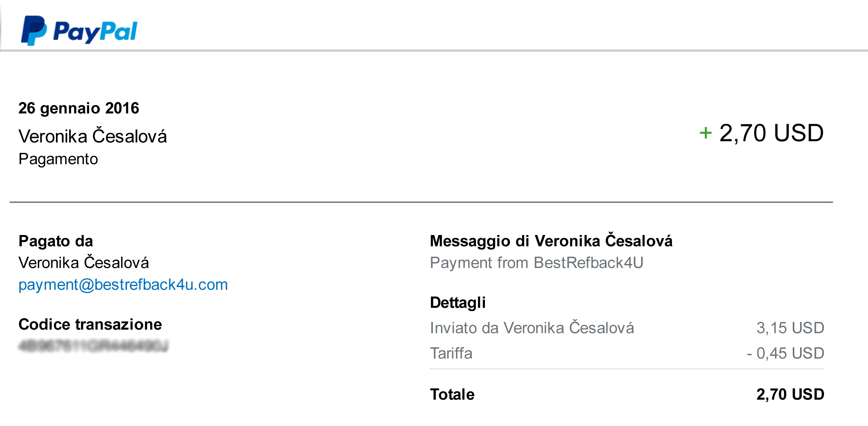The height and width of the screenshot is (426, 868).
Task: Click the Totale 2,70 USD value
Action: click(790, 394)
